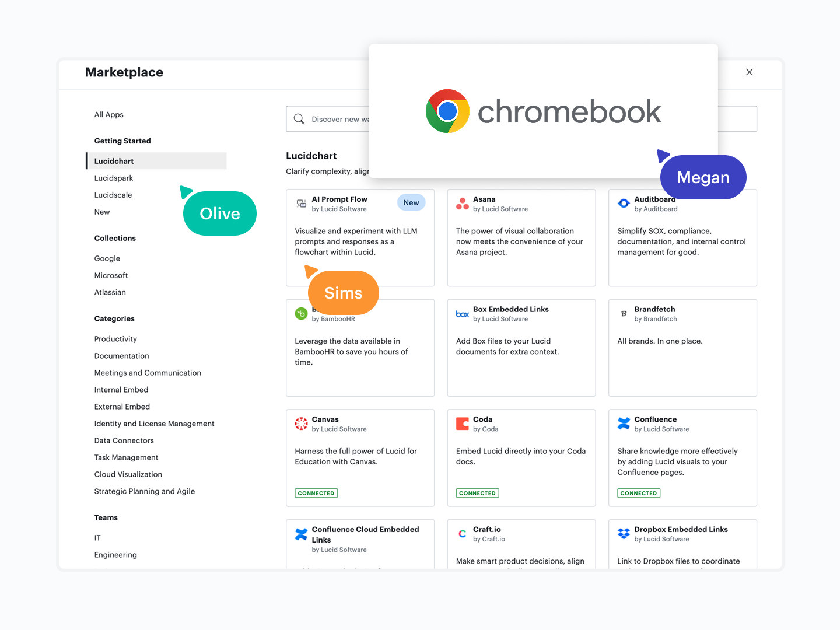Click the AI Prompt Flow icon
Image resolution: width=840 pixels, height=630 pixels.
pyautogui.click(x=301, y=204)
